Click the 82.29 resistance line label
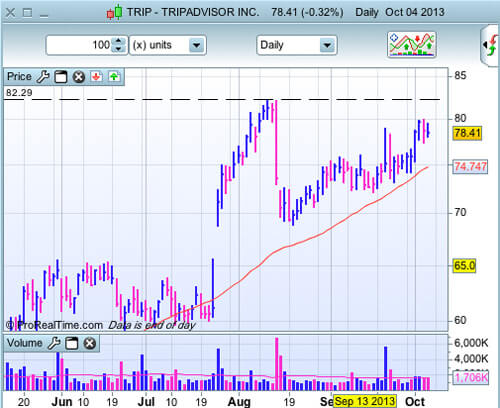The image size is (500, 408). [x=19, y=93]
